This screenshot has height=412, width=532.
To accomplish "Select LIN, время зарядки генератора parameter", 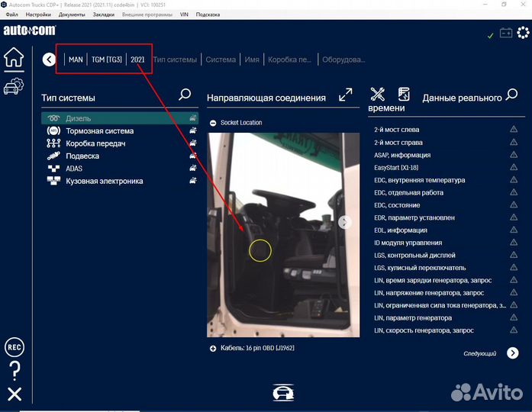I will click(x=433, y=280).
